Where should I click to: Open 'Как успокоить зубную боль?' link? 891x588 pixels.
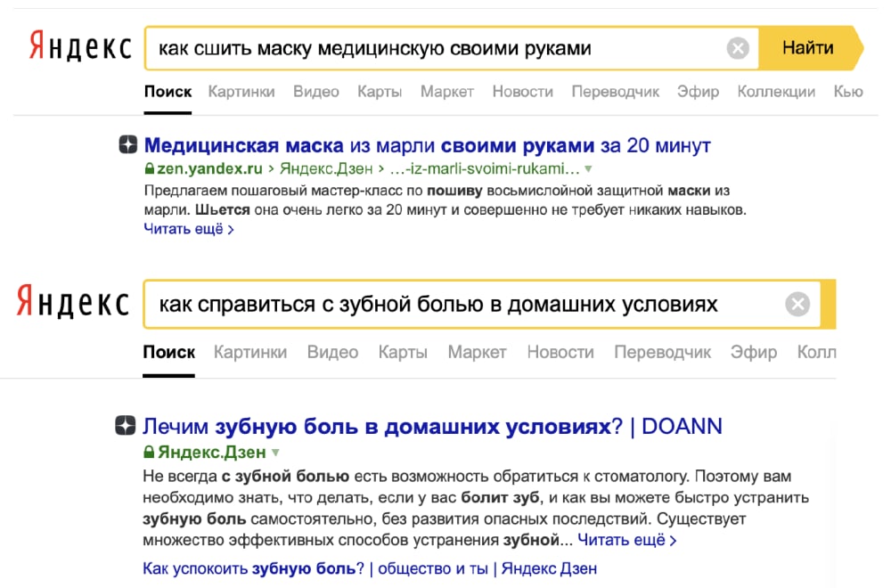(x=252, y=568)
